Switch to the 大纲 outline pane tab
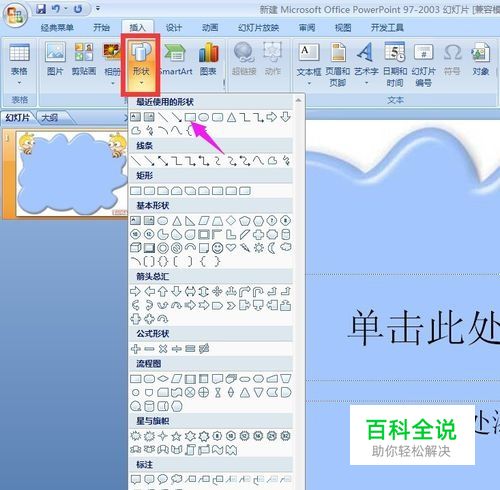This screenshot has height=490, width=500. tap(49, 117)
